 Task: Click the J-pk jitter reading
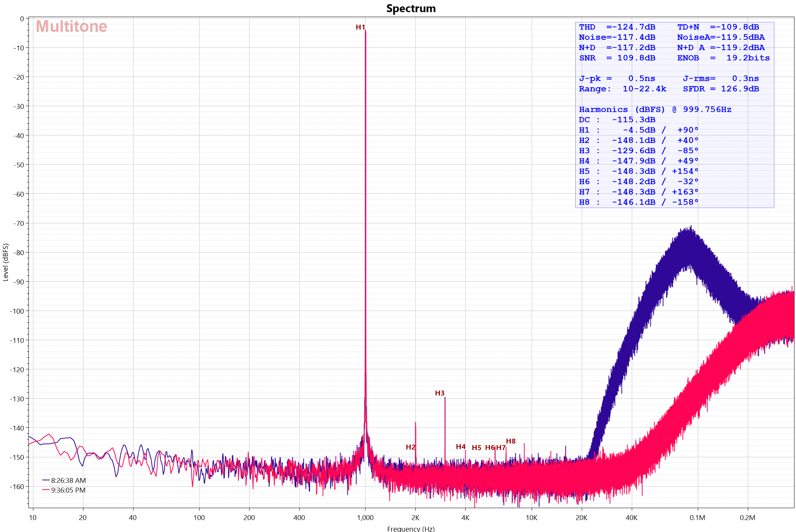[x=617, y=79]
